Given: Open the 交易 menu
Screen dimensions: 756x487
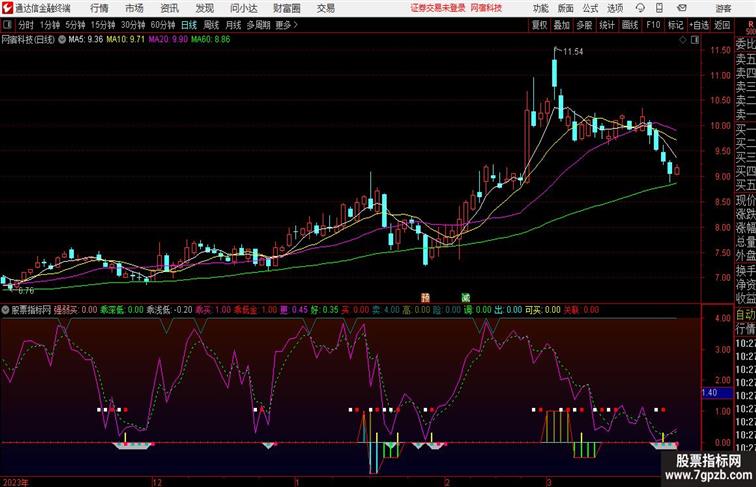Looking at the screenshot, I should pyautogui.click(x=325, y=8).
